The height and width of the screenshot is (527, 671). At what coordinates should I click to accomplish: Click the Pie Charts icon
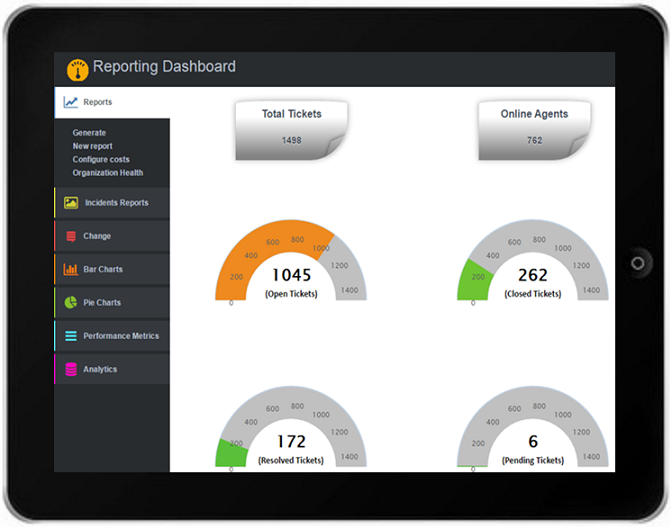[x=70, y=302]
